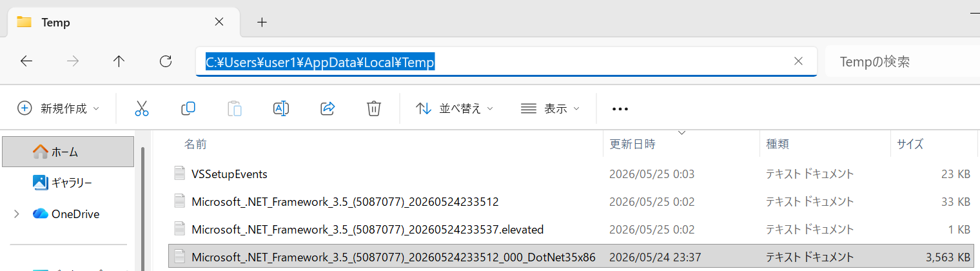
Task: Clear the address bar with X
Action: tap(798, 61)
